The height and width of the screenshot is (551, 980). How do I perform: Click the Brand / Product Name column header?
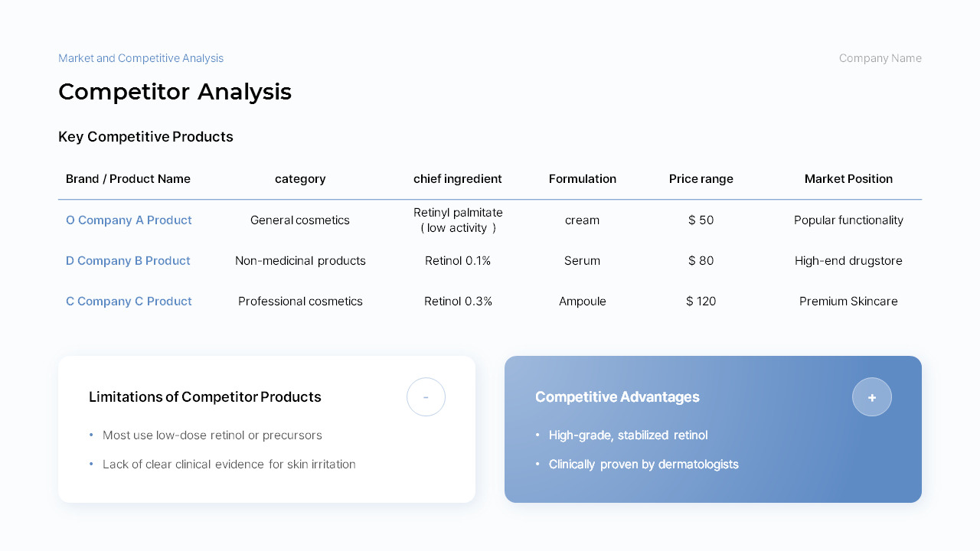pos(128,179)
